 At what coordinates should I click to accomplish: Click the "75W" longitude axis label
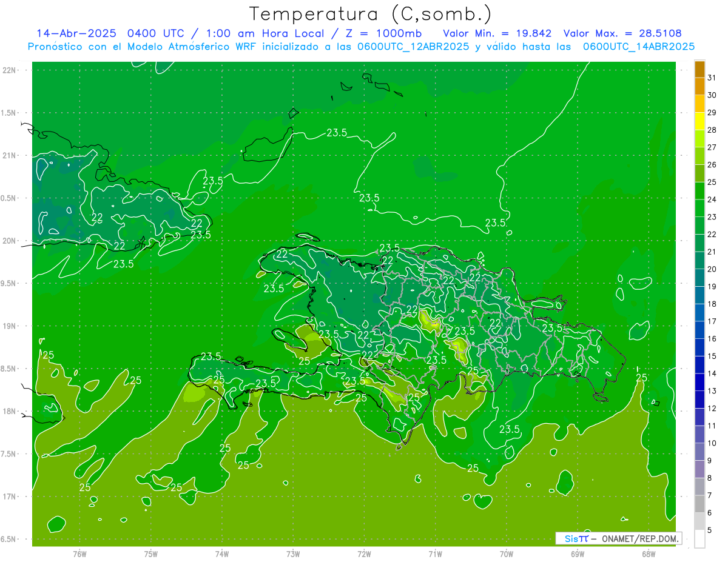[150, 554]
